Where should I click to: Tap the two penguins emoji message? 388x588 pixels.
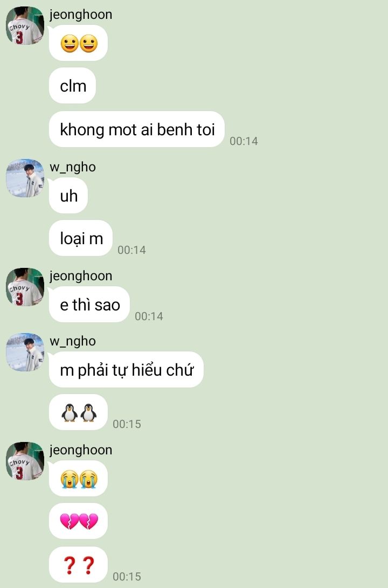pos(78,412)
